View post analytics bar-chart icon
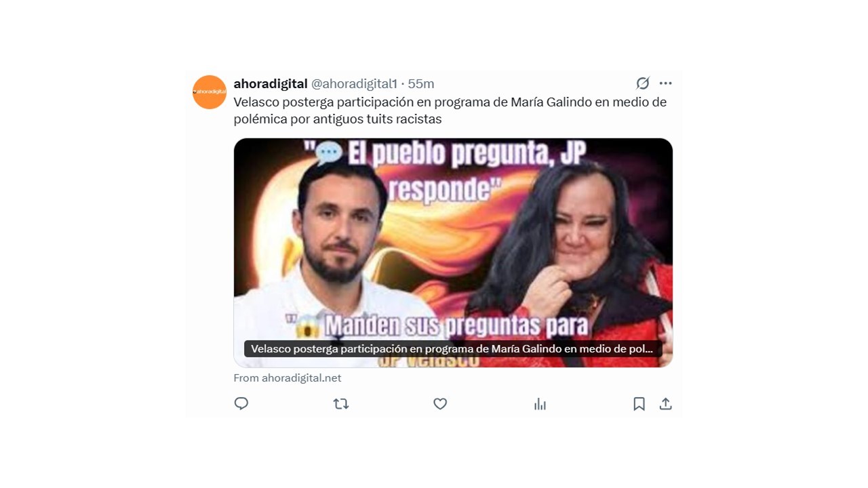868x488 pixels. pos(540,404)
